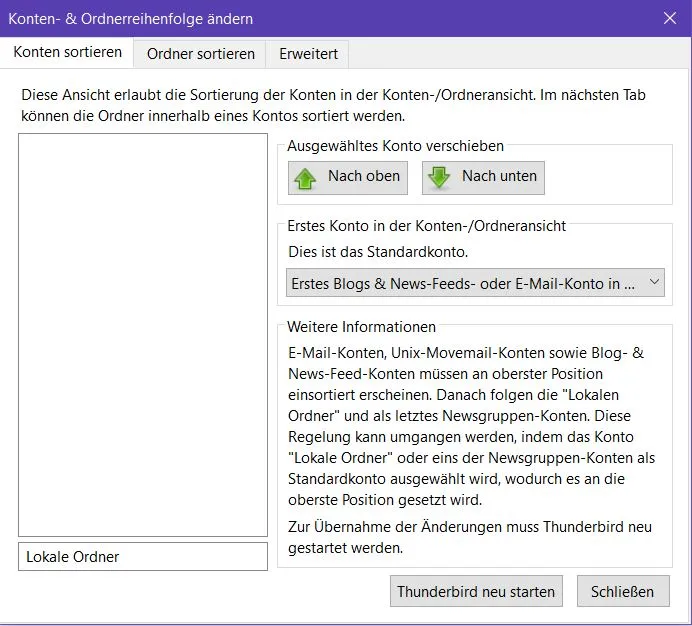Move selected account down with Nach unten
Viewport: 692px width, 626px height.
coord(483,178)
